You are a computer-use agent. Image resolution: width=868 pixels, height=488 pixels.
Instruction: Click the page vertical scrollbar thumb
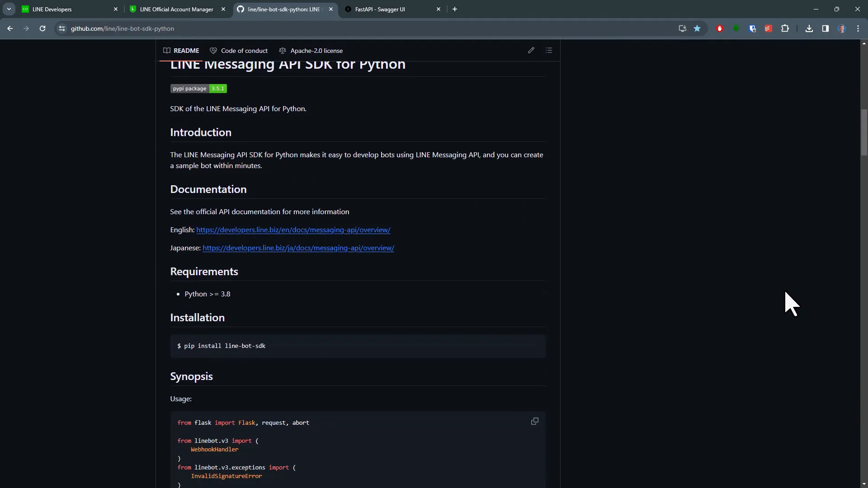tap(864, 132)
